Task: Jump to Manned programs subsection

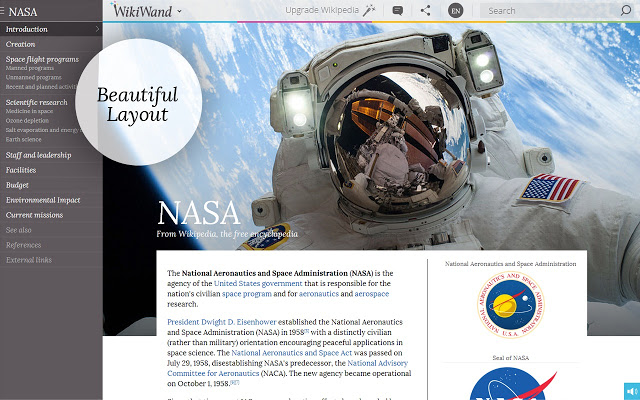Action: click(x=30, y=68)
